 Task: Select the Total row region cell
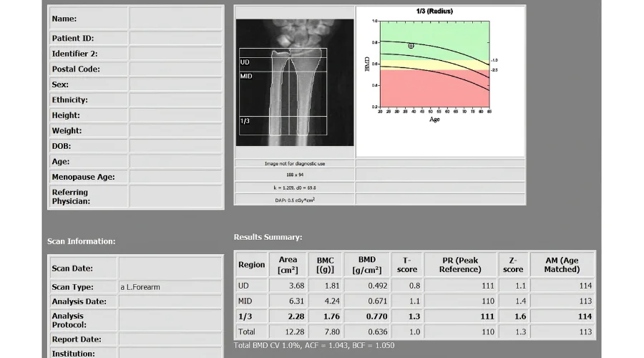[x=251, y=332]
